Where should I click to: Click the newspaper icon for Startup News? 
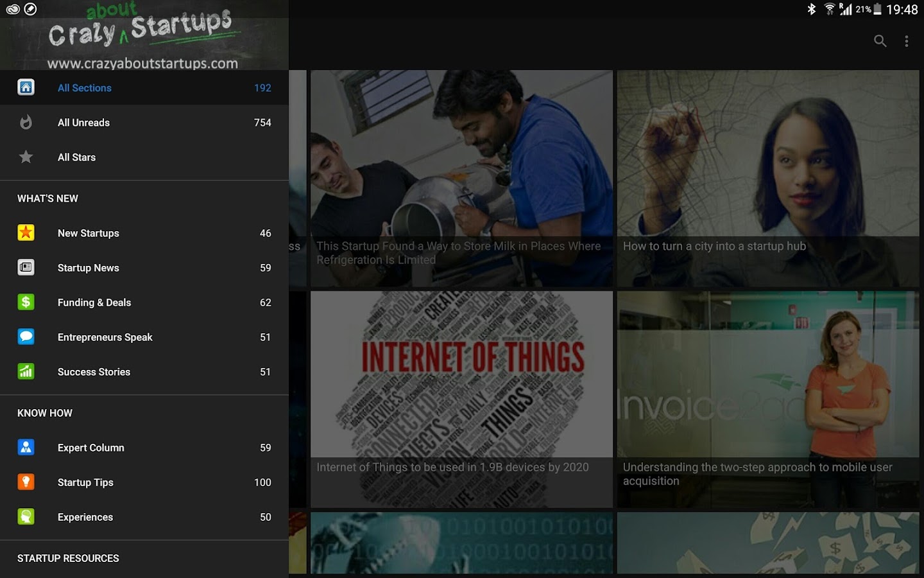[x=26, y=267]
